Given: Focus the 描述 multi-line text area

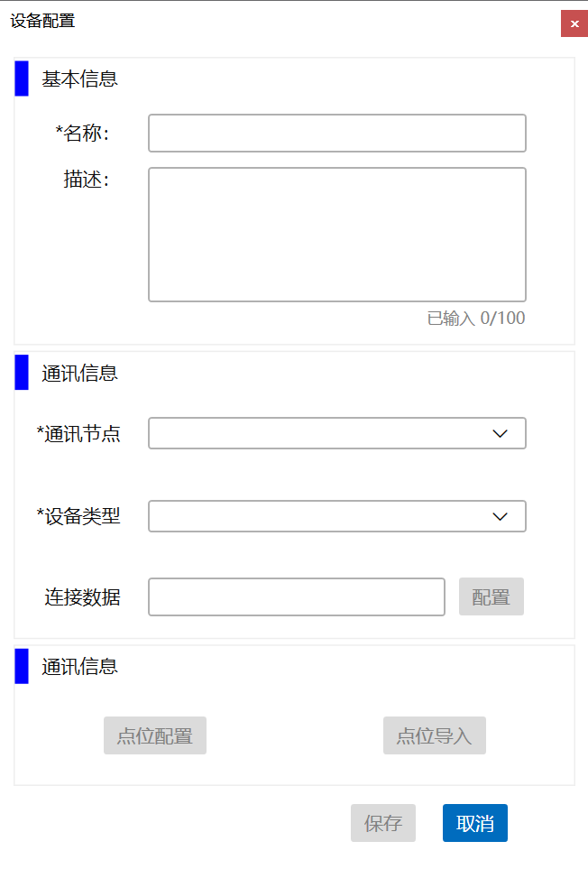Looking at the screenshot, I should point(336,235).
